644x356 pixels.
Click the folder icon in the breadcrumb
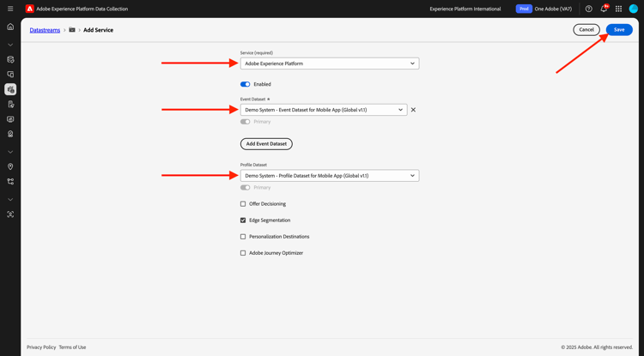72,30
